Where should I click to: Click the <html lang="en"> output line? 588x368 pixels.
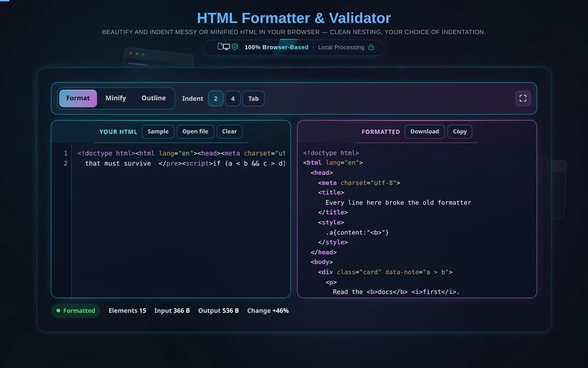coord(333,162)
